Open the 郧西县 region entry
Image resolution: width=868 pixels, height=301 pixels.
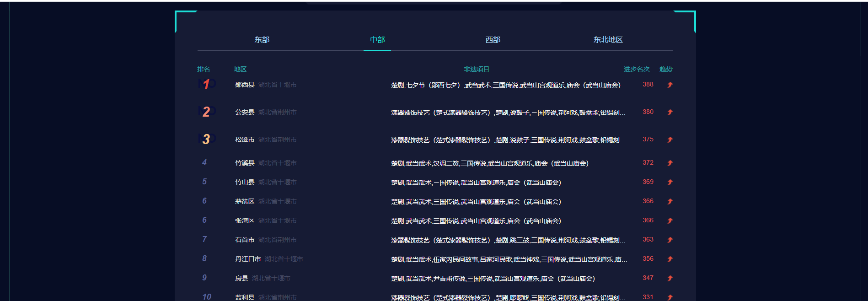pyautogui.click(x=245, y=85)
